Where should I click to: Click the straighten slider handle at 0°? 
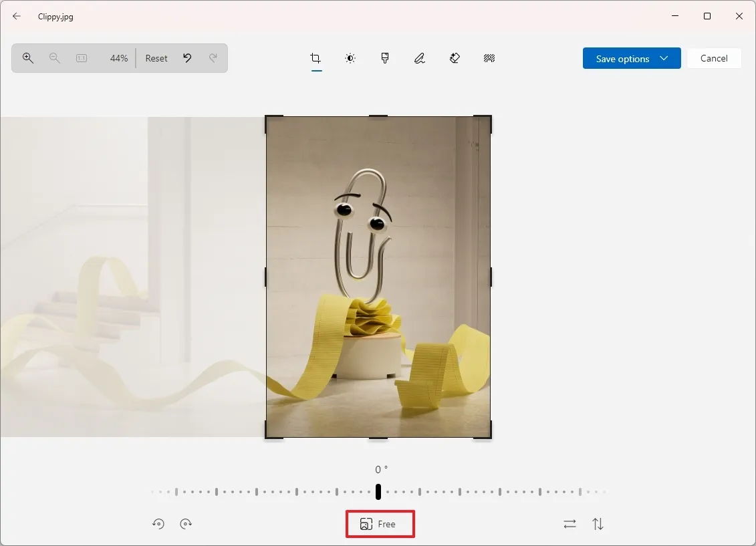pyautogui.click(x=378, y=491)
